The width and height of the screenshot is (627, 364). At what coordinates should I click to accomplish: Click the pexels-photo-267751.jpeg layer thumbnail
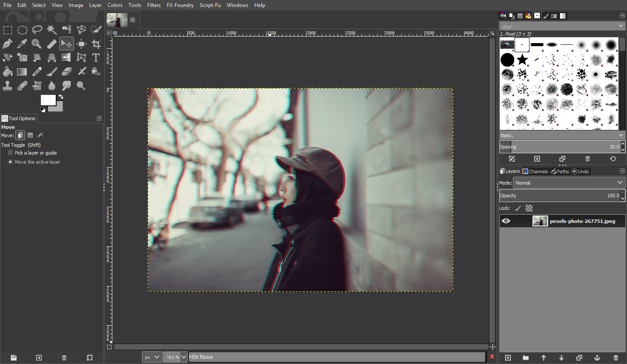pos(540,221)
